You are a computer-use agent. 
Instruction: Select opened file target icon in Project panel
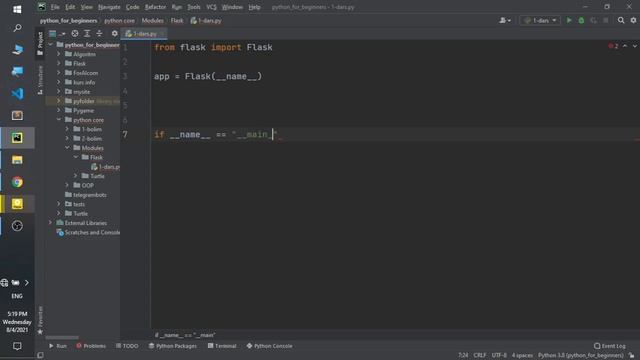click(75, 33)
